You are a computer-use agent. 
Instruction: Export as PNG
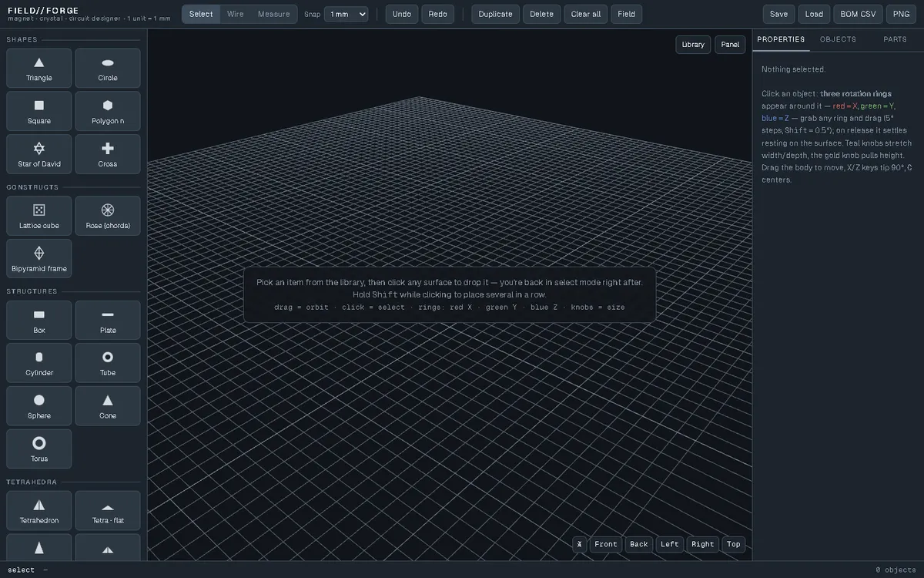pos(901,14)
